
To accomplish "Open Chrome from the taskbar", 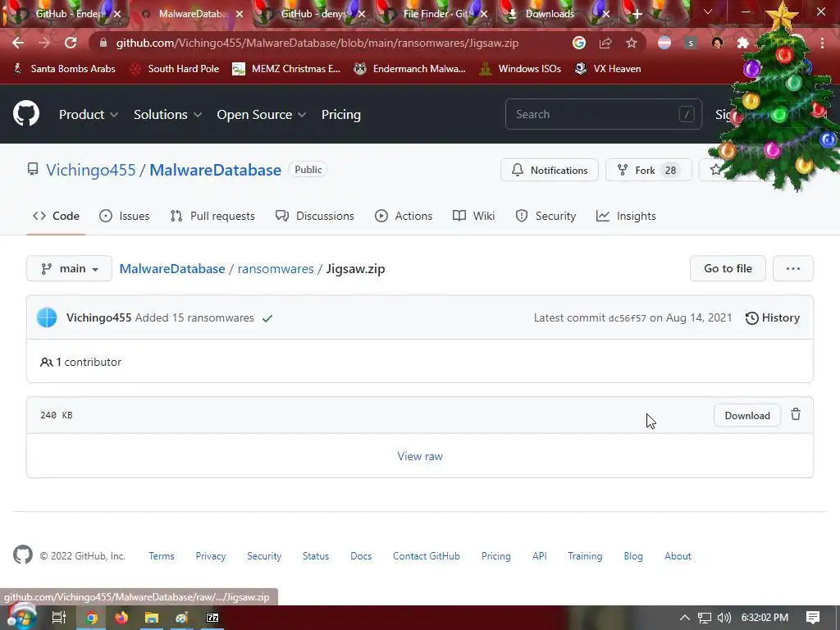I will click(92, 618).
